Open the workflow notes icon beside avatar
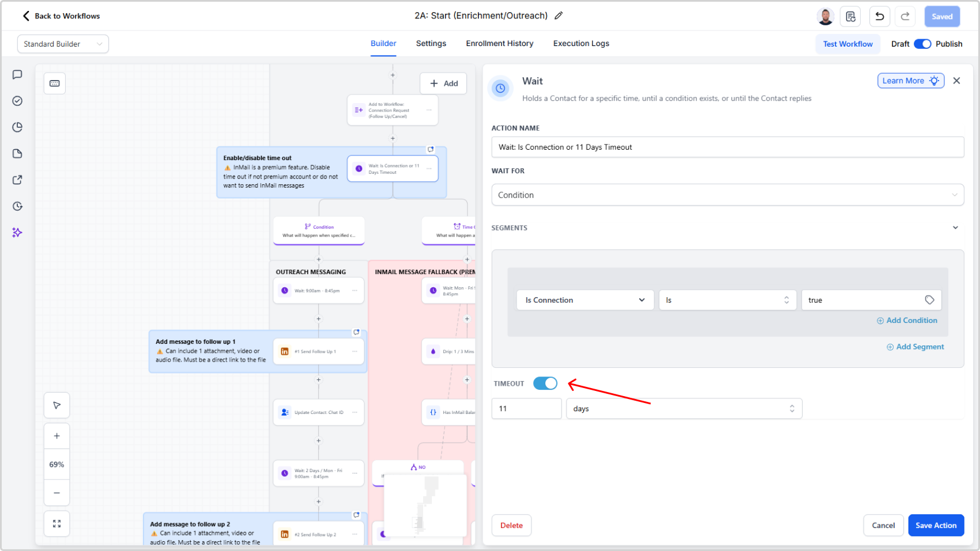This screenshot has height=551, width=980. pos(850,17)
